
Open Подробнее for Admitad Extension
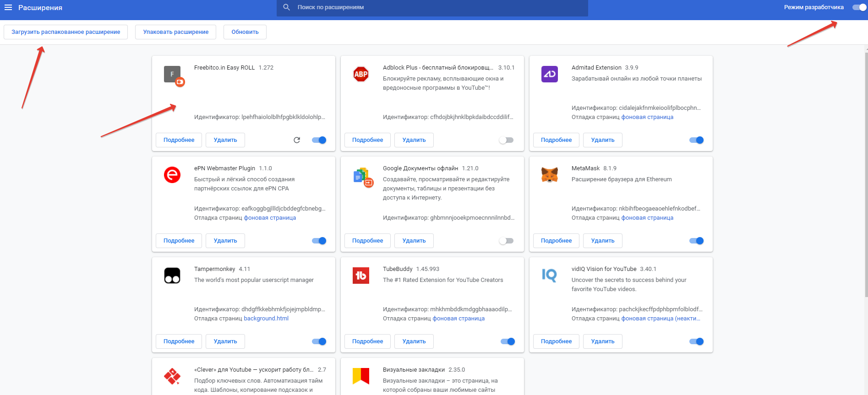(557, 140)
